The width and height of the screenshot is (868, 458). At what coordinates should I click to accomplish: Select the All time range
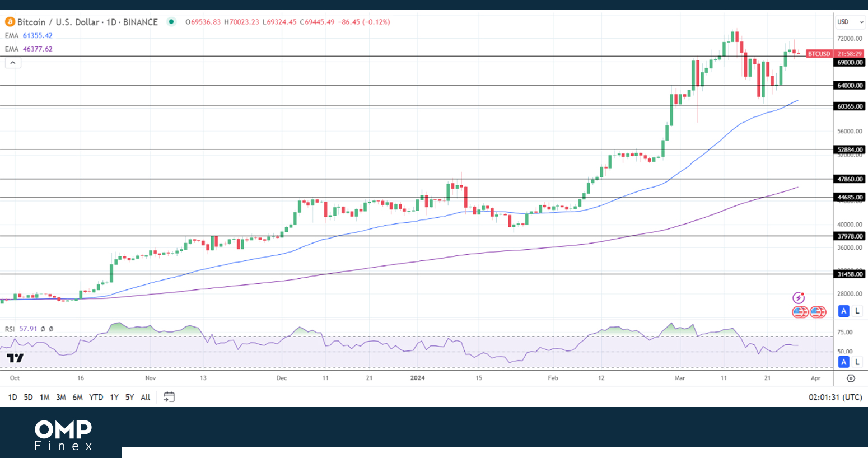146,397
